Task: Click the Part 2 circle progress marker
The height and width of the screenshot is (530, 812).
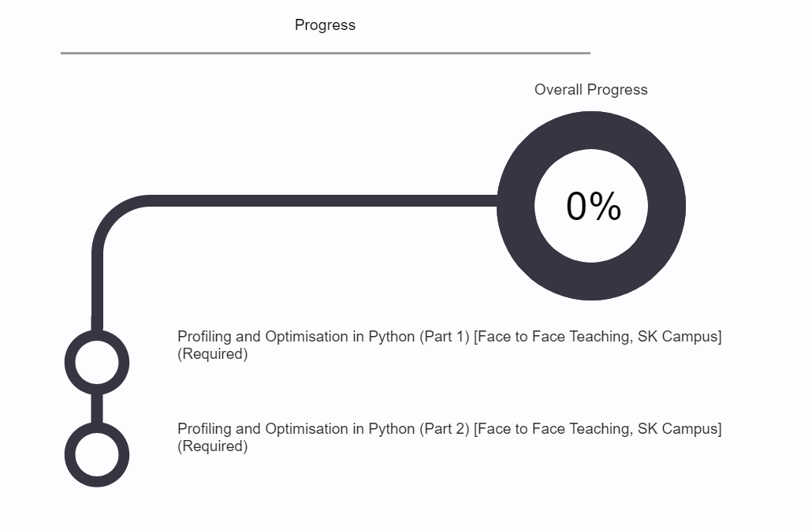Action: (x=96, y=454)
